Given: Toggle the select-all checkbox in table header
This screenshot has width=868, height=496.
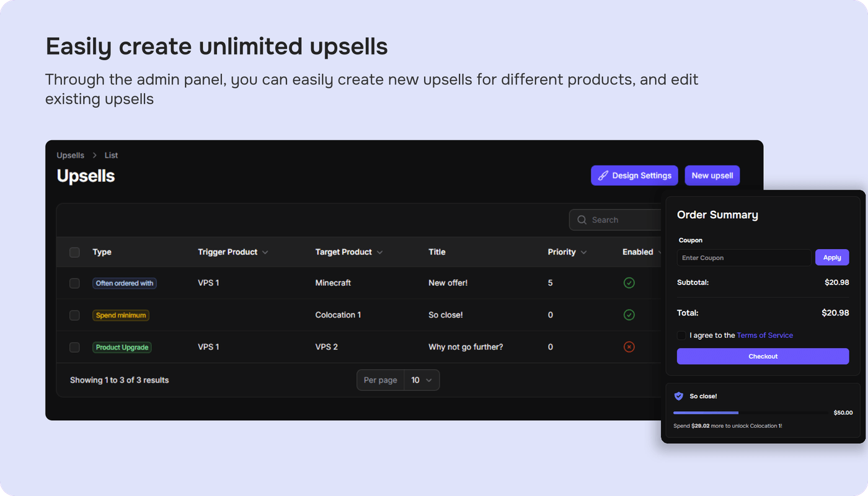Looking at the screenshot, I should coord(74,252).
